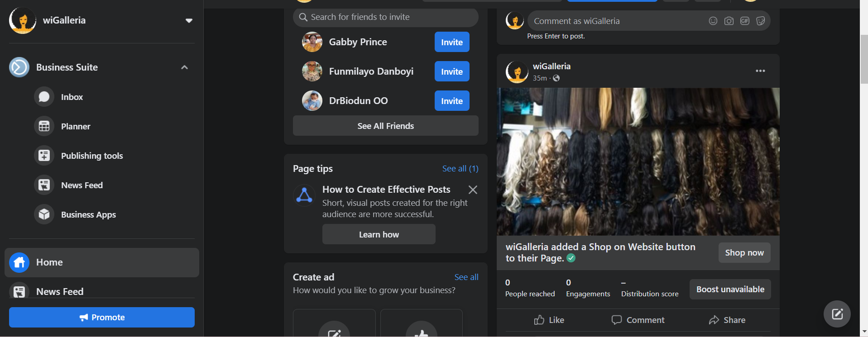The height and width of the screenshot is (337, 868).
Task: Click the People reached statistic
Action: click(530, 288)
